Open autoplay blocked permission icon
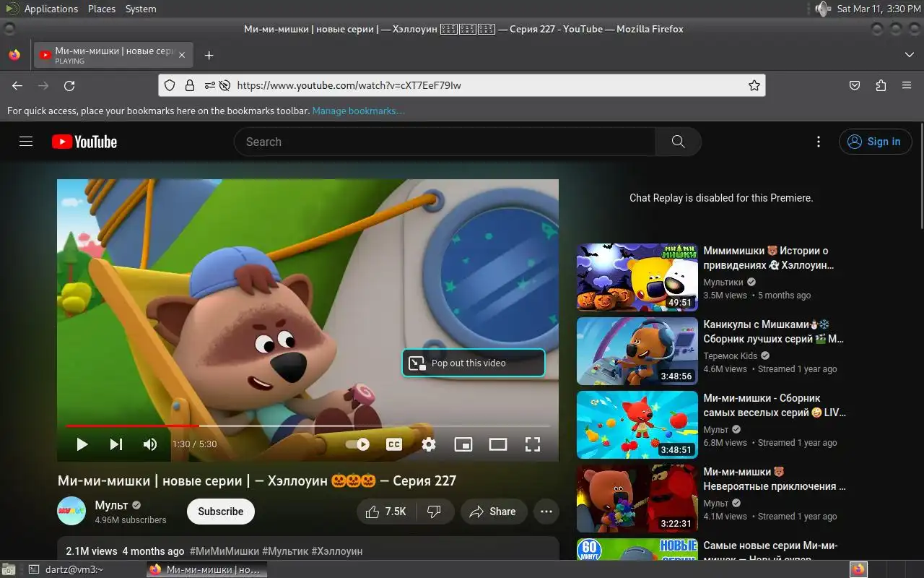Screen dimensions: 924x578 point(225,85)
